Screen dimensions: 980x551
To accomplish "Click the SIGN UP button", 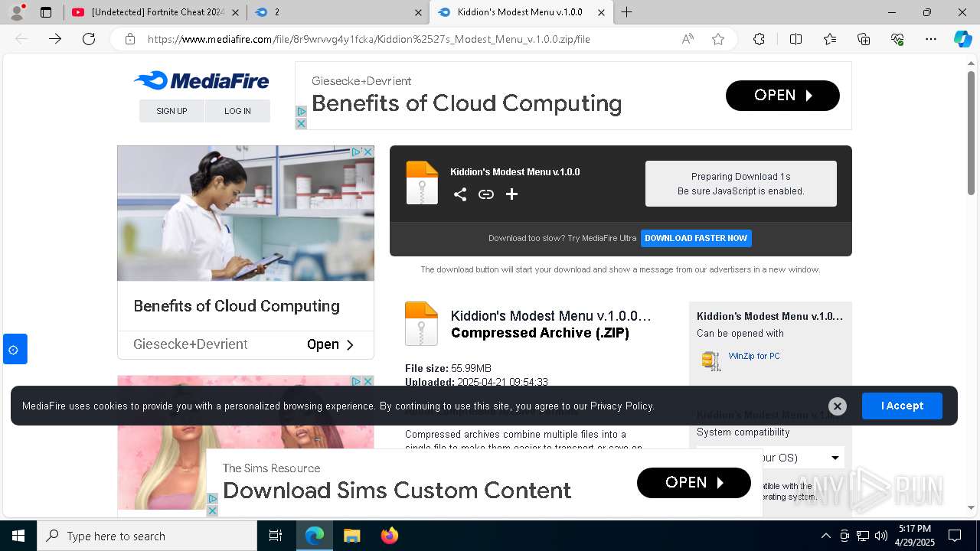I will 171,111.
